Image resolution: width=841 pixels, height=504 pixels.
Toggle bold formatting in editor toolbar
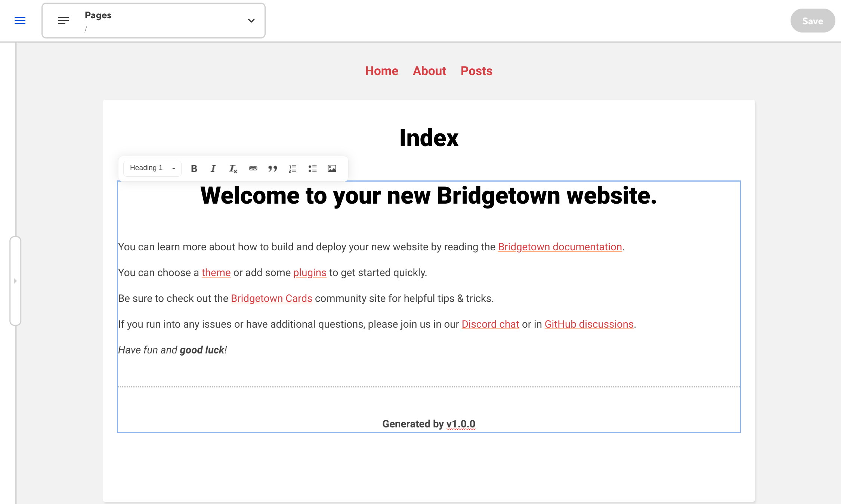click(x=194, y=168)
